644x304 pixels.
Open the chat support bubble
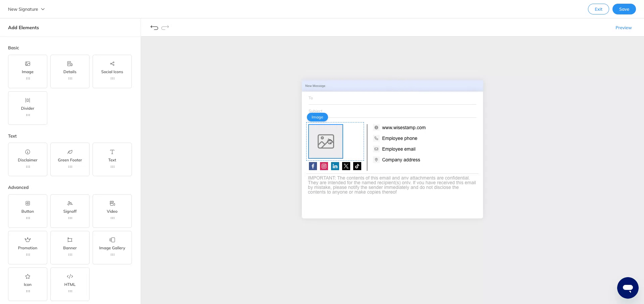pos(628,288)
